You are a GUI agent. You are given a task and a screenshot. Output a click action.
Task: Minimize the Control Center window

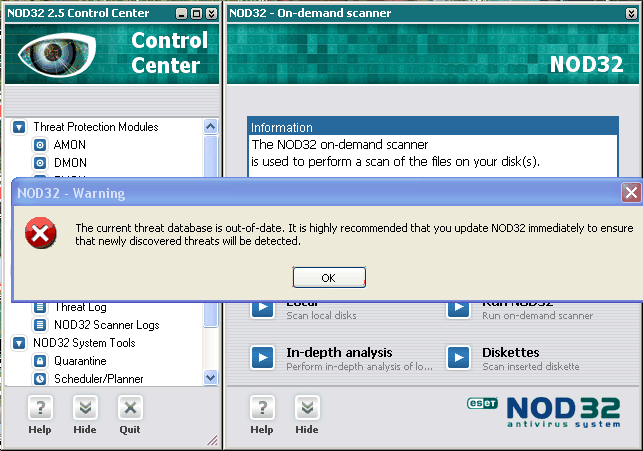181,14
